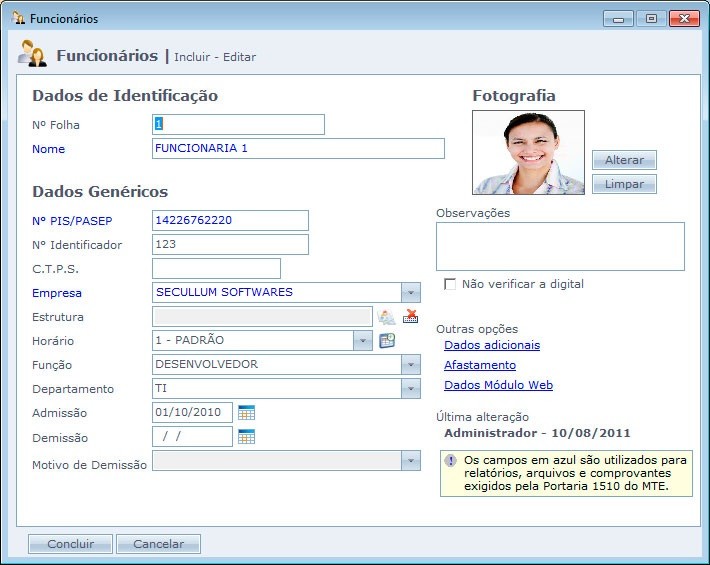Open the Admissão calendar picker

point(247,412)
